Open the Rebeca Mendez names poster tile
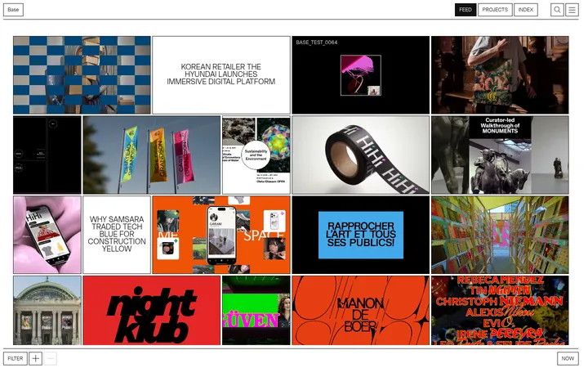The image size is (588, 368). [500, 310]
